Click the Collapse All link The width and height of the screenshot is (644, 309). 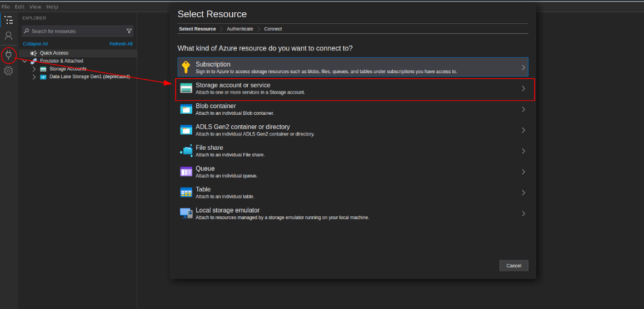click(36, 44)
